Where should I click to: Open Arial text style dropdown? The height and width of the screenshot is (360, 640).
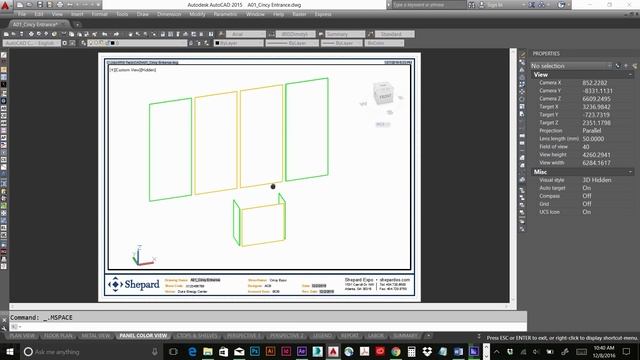(x=246, y=34)
